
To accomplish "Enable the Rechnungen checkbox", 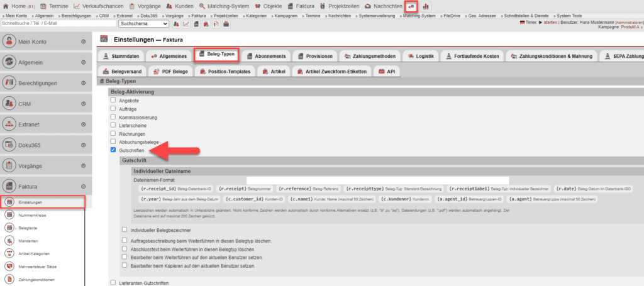I will tap(113, 133).
